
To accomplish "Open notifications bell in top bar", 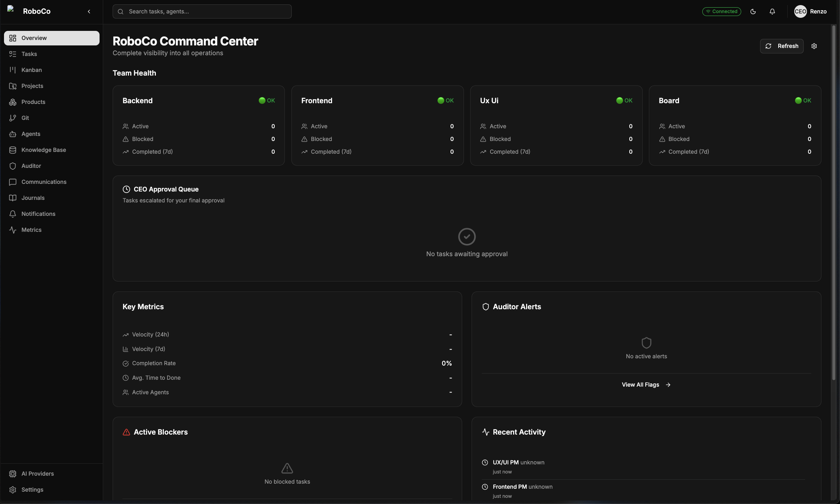I will coord(772,12).
